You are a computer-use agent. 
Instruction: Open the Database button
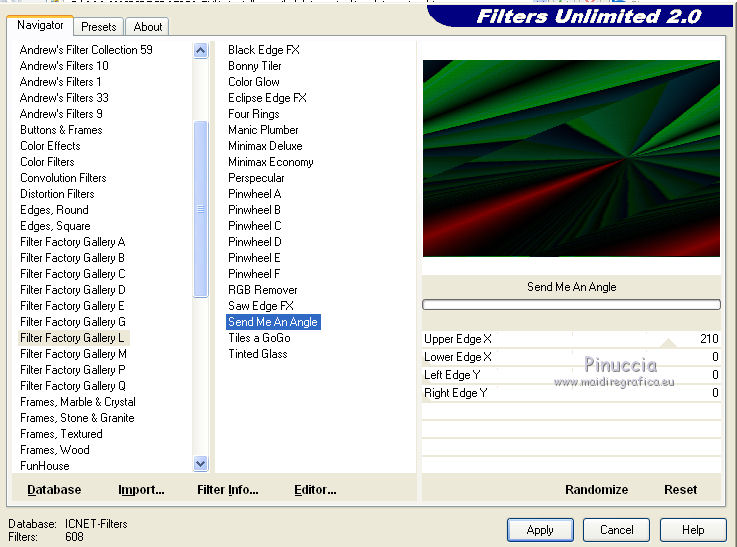click(54, 490)
